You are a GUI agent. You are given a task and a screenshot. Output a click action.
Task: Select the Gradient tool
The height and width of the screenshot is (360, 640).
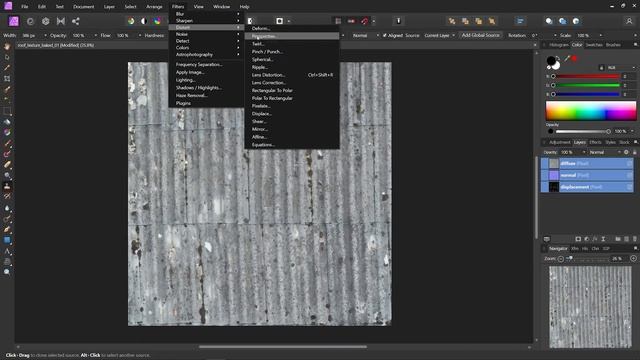(7, 132)
